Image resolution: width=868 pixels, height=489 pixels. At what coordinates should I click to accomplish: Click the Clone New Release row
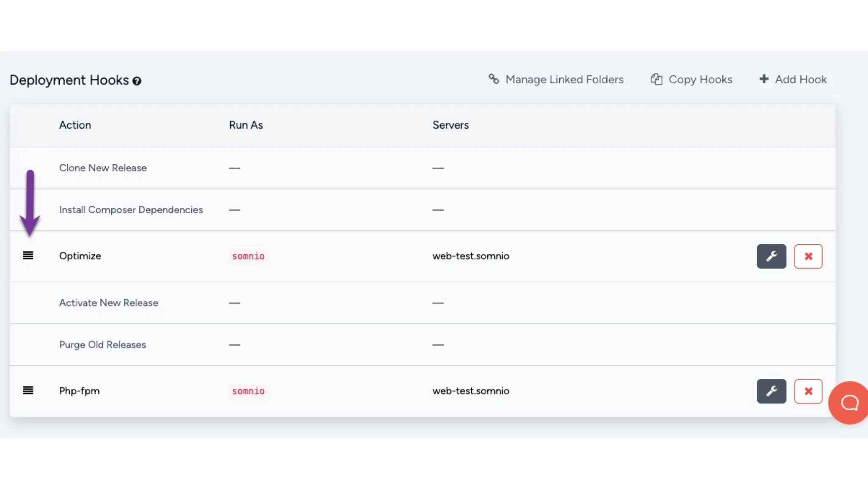coord(103,168)
